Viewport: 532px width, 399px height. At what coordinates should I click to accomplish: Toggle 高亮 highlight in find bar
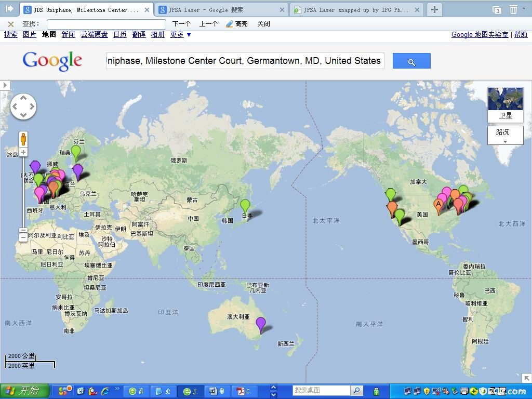pos(237,24)
